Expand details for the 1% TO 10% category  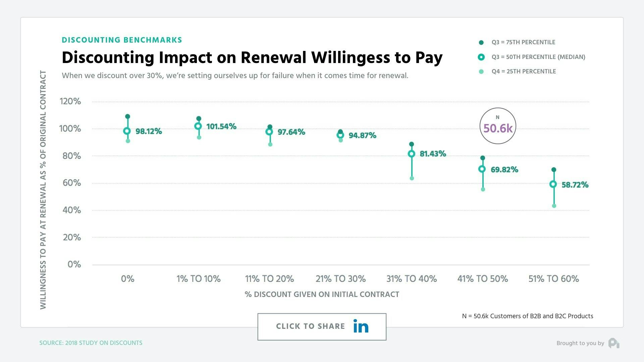[199, 279]
